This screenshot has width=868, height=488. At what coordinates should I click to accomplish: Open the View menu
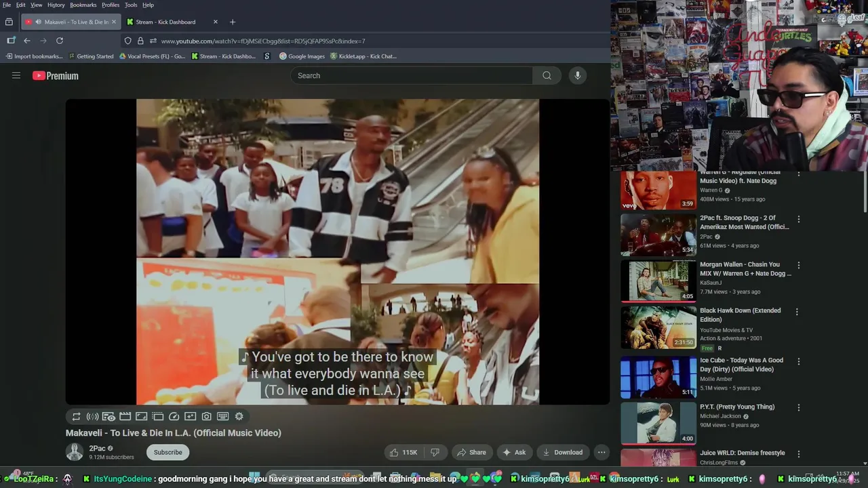pos(37,5)
